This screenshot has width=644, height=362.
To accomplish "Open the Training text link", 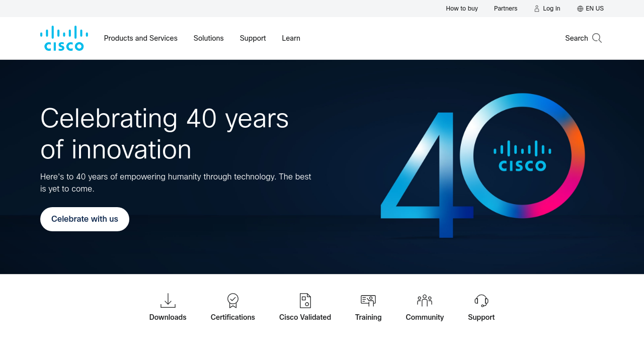I will tap(368, 317).
